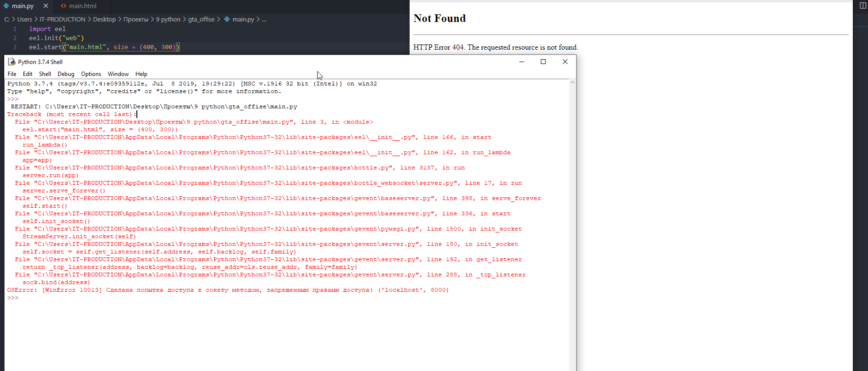Click the OSError WinError 10013 line

click(x=228, y=290)
